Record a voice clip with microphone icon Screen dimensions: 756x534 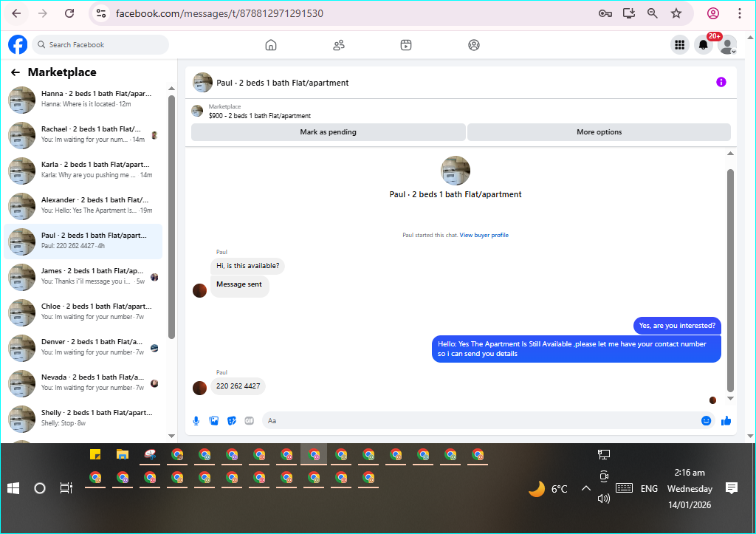pos(196,421)
